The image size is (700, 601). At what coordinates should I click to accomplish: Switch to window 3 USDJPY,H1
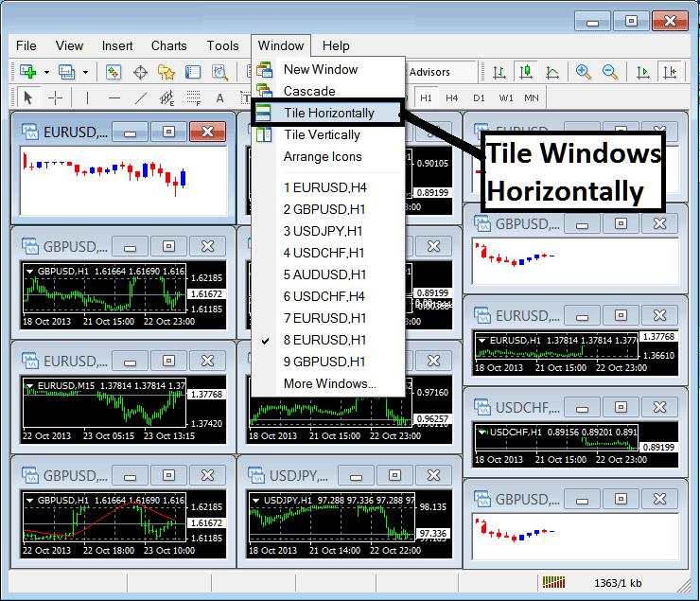[x=324, y=231]
